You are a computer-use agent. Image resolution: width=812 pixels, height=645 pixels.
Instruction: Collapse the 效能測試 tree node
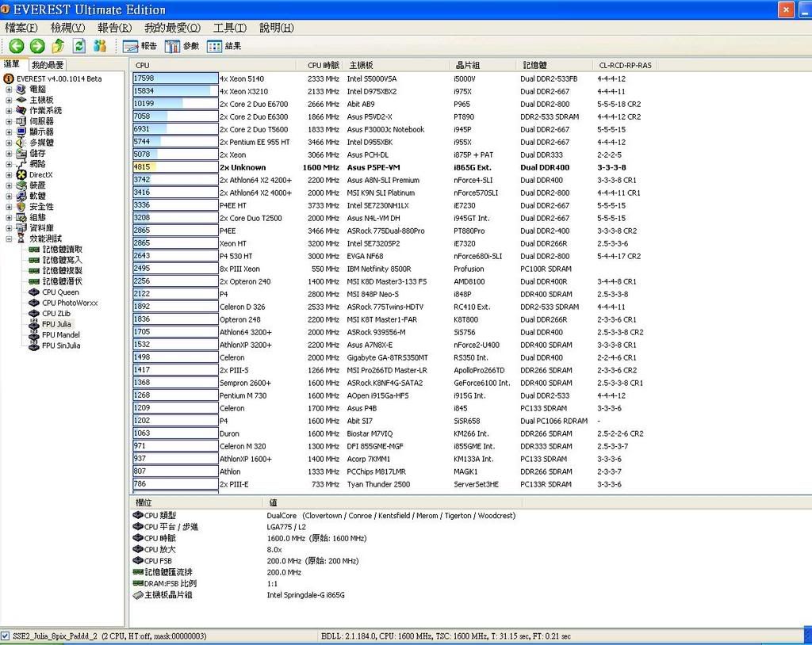[x=9, y=239]
